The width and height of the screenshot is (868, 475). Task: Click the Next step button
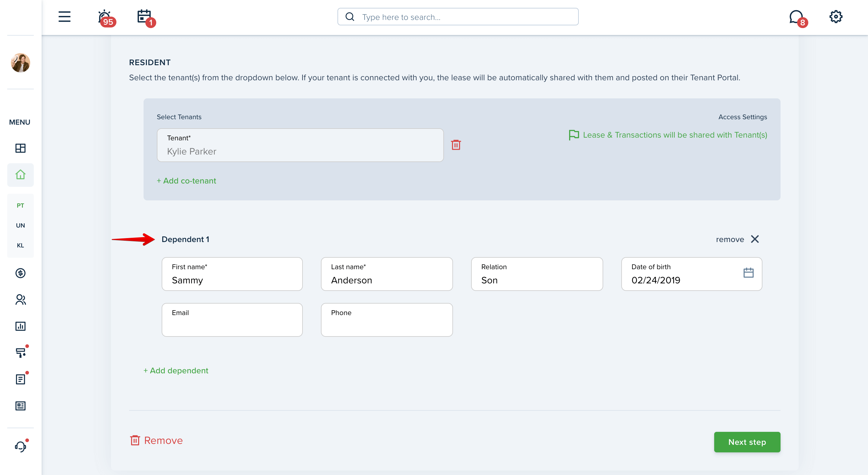[x=747, y=442]
